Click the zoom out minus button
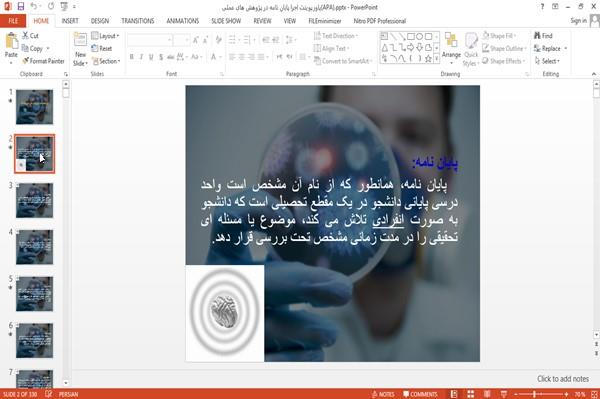Viewport: 600px width, 399px height. coord(516,394)
